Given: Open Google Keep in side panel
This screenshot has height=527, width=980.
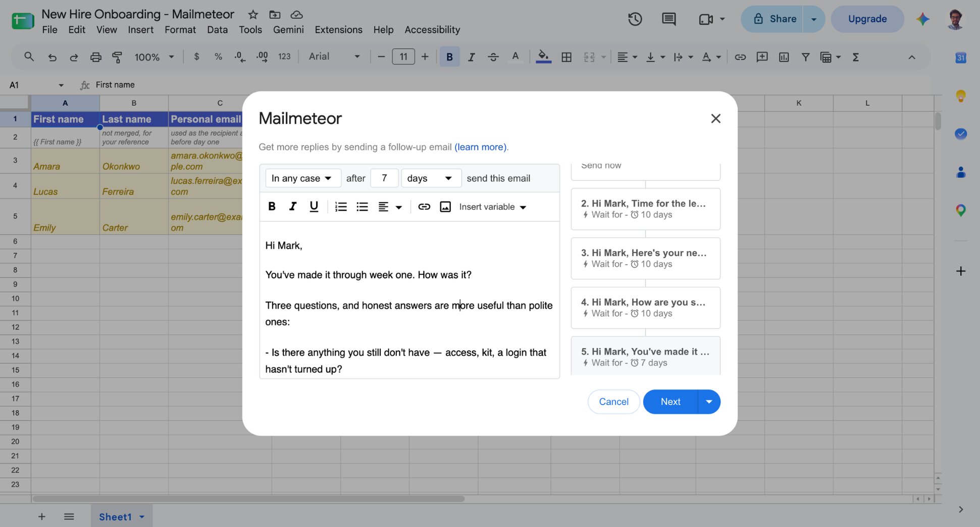Looking at the screenshot, I should click(960, 95).
